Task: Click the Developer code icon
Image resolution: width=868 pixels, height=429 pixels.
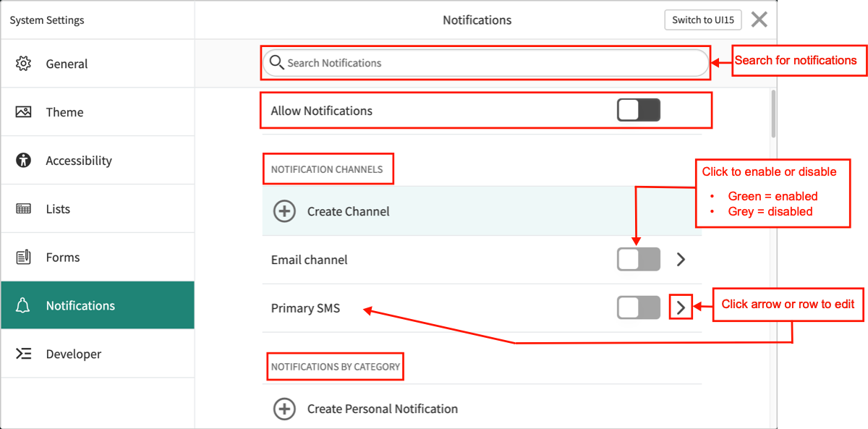Action: (23, 354)
